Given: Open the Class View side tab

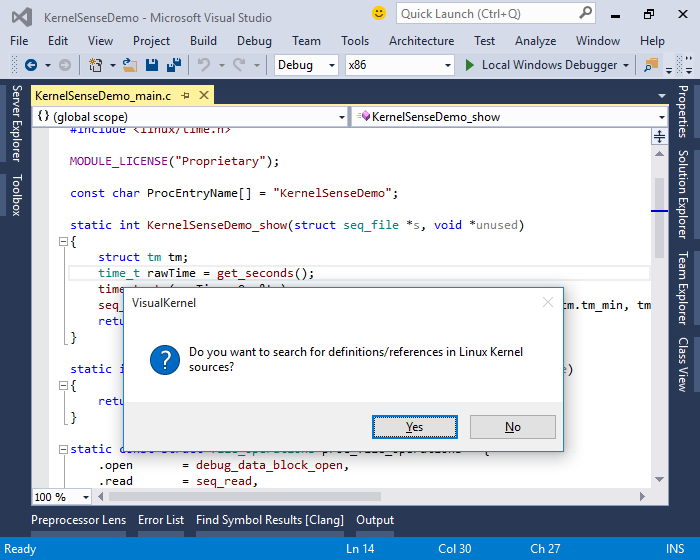Looking at the screenshot, I should 683,365.
